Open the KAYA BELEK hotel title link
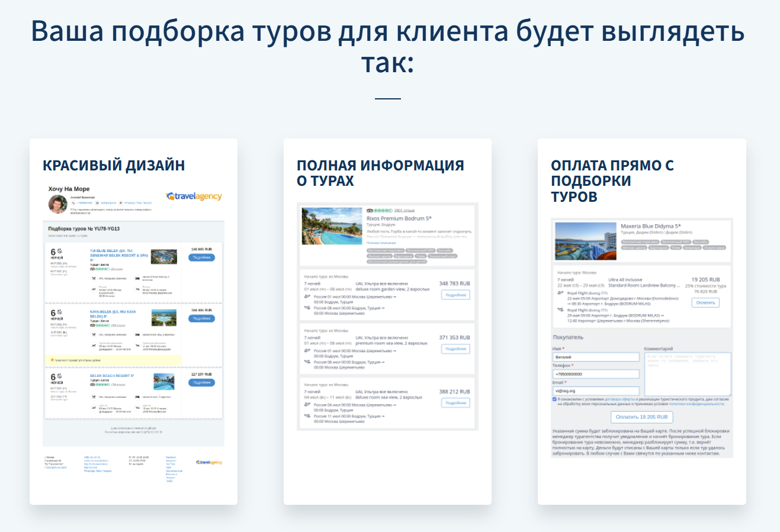Viewport: 780px width, 532px height. 113,314
